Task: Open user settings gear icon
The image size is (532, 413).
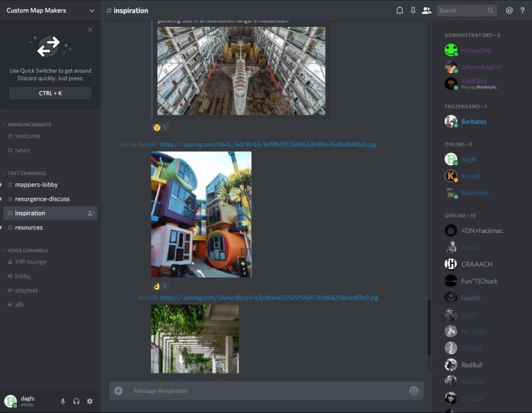Action: point(90,401)
